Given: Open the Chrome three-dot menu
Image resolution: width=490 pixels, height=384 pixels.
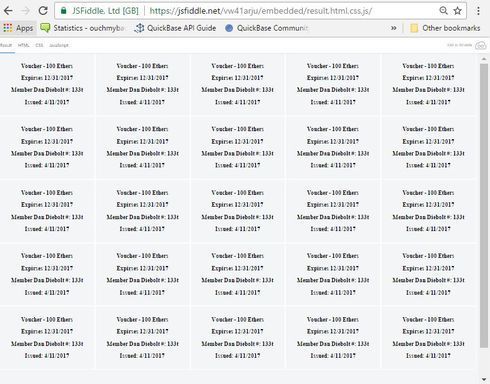Looking at the screenshot, I should click(478, 11).
